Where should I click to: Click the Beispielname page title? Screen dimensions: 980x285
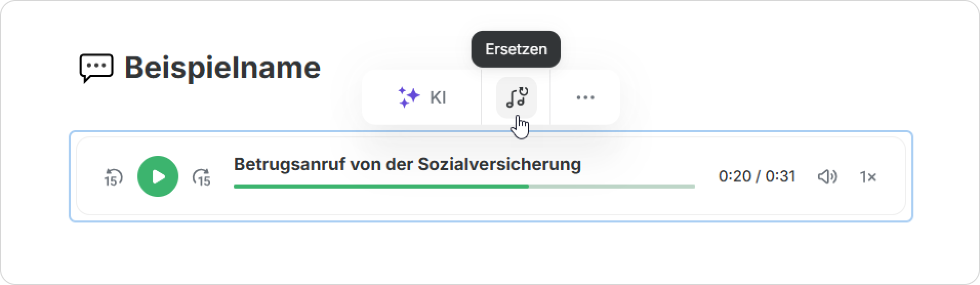(x=222, y=68)
